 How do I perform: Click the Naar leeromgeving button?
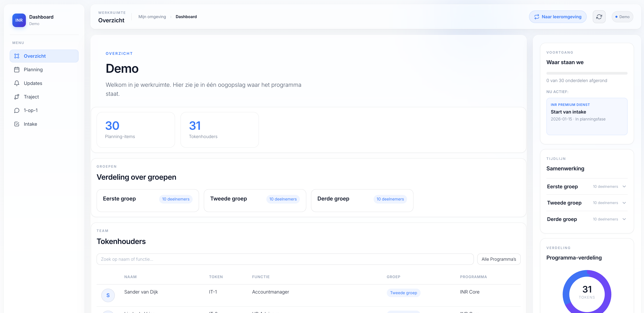(558, 17)
